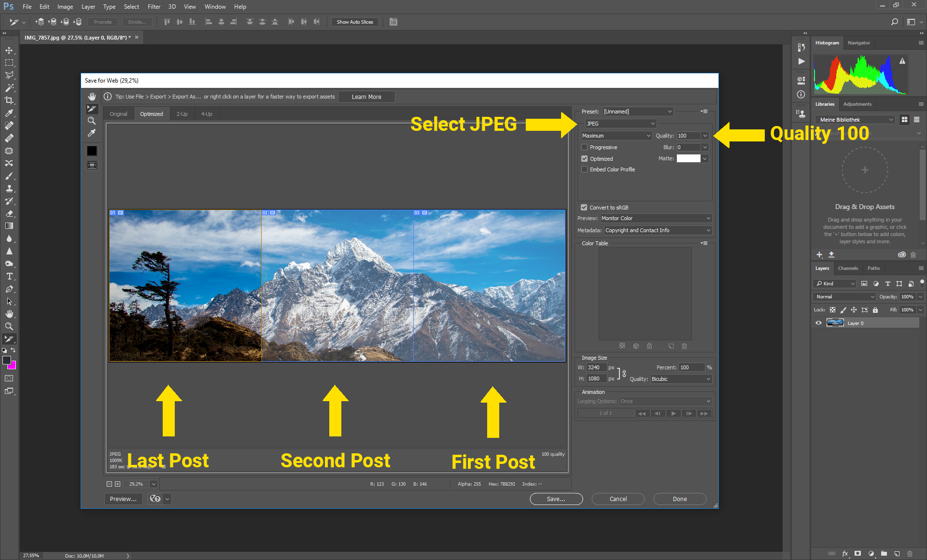Click the Cancel button
This screenshot has width=927, height=560.
618,499
